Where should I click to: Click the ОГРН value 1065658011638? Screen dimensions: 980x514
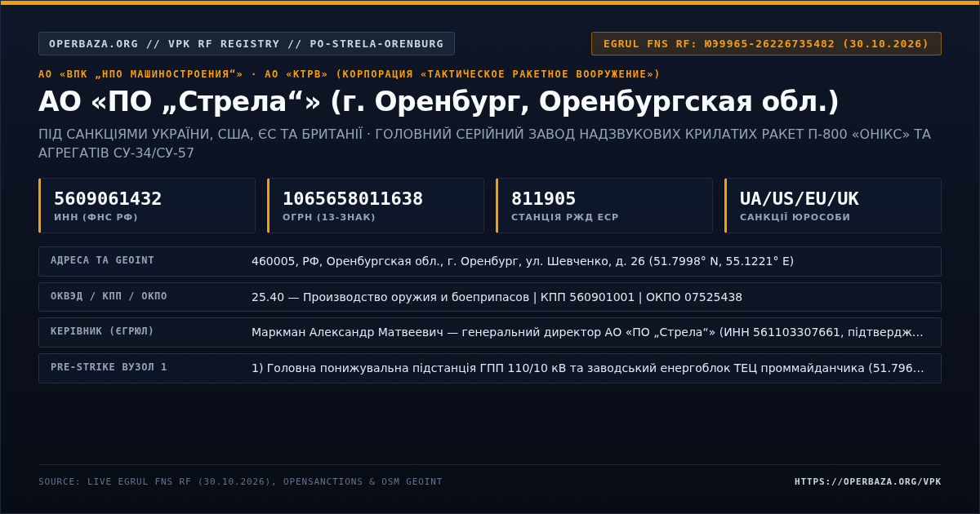coord(353,199)
